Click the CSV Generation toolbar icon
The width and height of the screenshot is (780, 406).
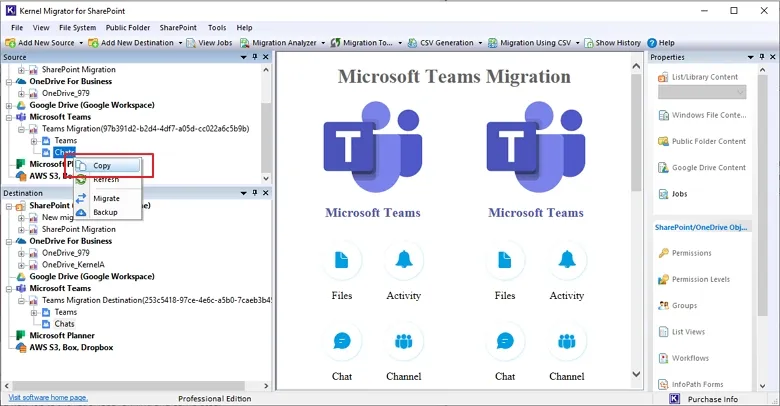412,43
